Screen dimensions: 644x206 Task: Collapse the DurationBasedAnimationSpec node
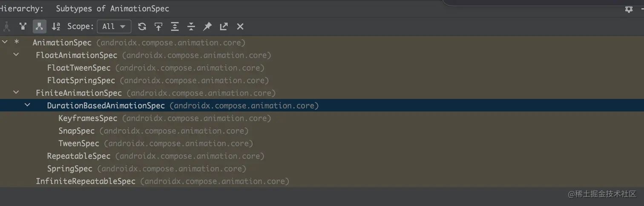(x=28, y=105)
